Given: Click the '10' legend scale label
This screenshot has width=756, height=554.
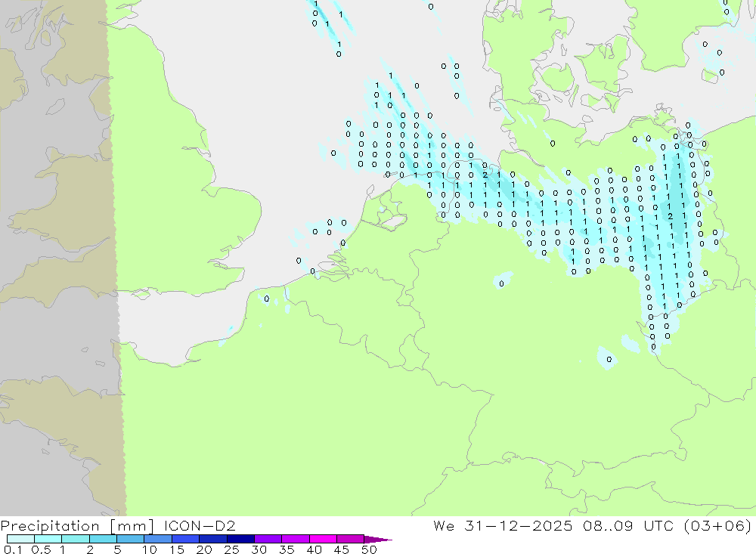Looking at the screenshot, I should click(149, 549).
